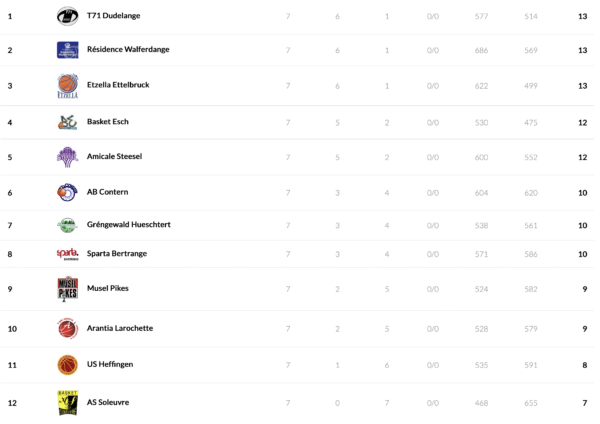Click the Résidence Walferdange team logo
600x424 pixels.
point(67,50)
